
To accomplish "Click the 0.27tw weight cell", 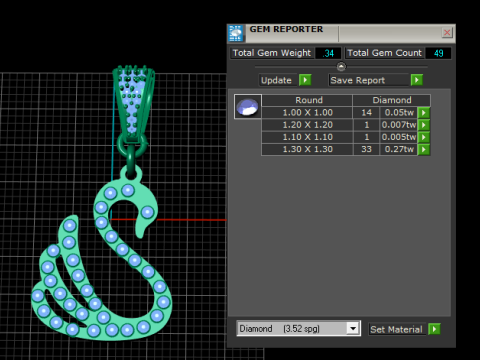I will click(x=399, y=149).
